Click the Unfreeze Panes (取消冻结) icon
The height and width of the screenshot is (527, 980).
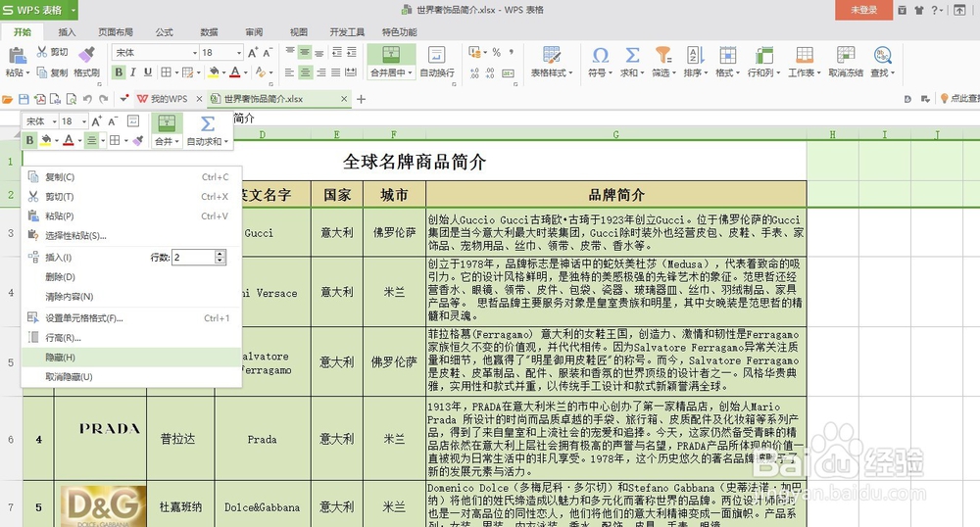(846, 56)
